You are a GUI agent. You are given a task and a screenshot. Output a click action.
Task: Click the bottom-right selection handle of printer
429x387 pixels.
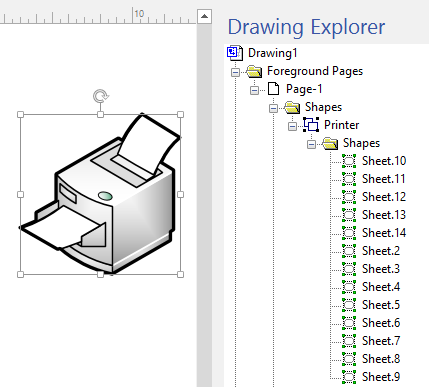coord(180,275)
